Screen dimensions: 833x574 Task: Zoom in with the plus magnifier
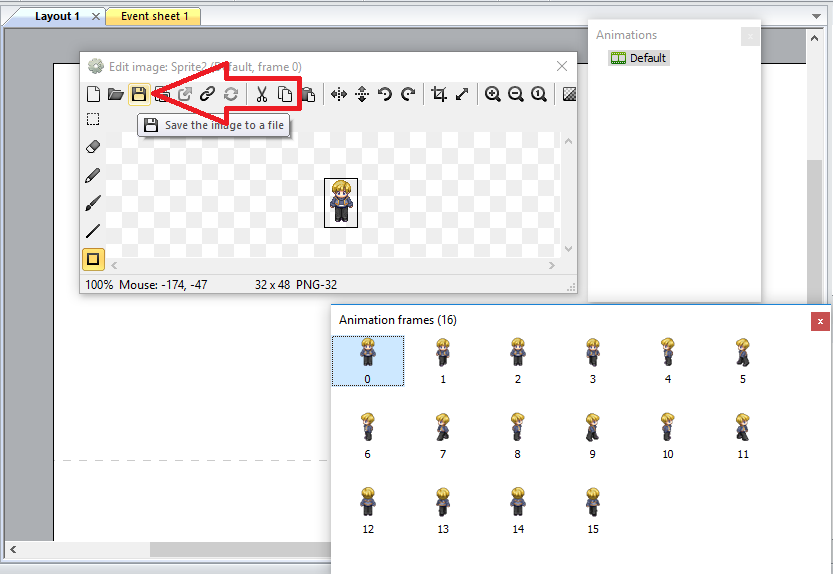point(492,95)
